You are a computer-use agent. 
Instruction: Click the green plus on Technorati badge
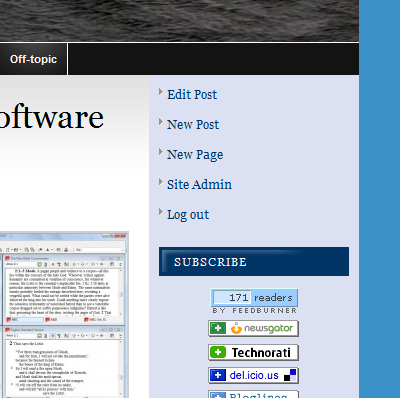(x=218, y=352)
